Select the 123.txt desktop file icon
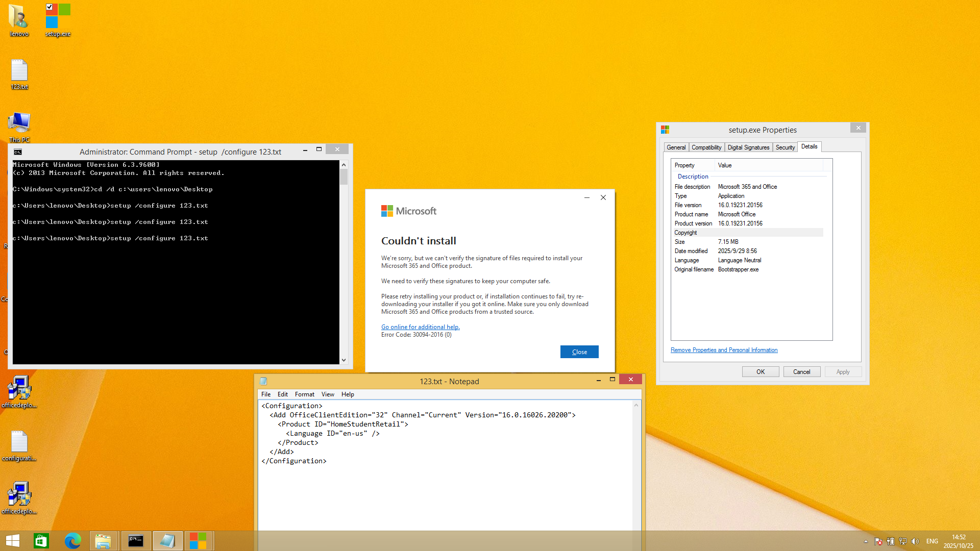This screenshot has width=980, height=551. 19,71
